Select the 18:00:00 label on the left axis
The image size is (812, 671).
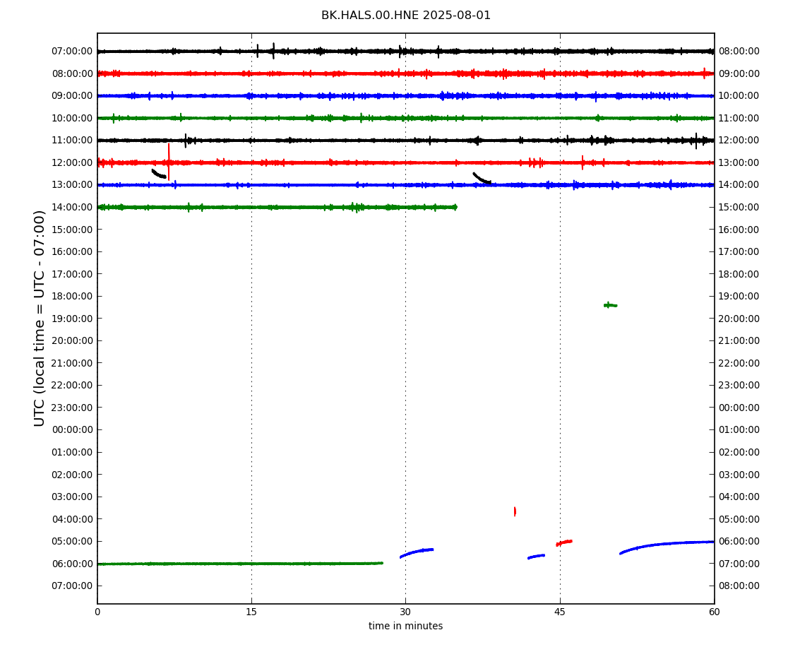(x=72, y=297)
